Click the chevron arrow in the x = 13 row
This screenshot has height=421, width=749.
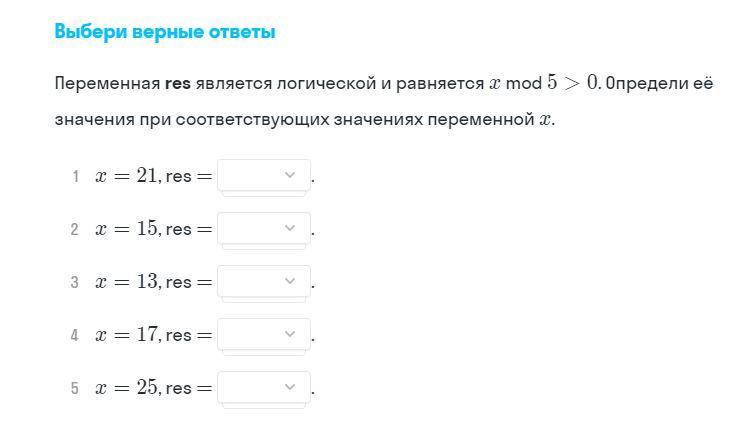pyautogui.click(x=290, y=282)
